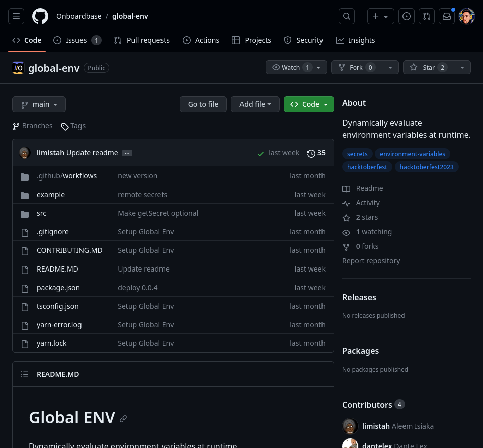This screenshot has height=448, width=483.
Task: View all Branches link
Action: 33,126
